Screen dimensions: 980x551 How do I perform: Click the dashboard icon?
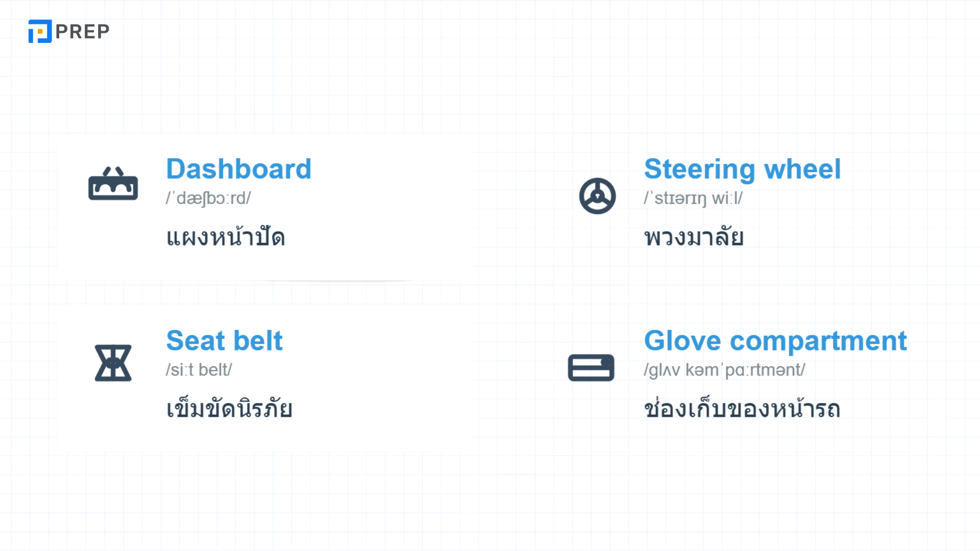113,184
